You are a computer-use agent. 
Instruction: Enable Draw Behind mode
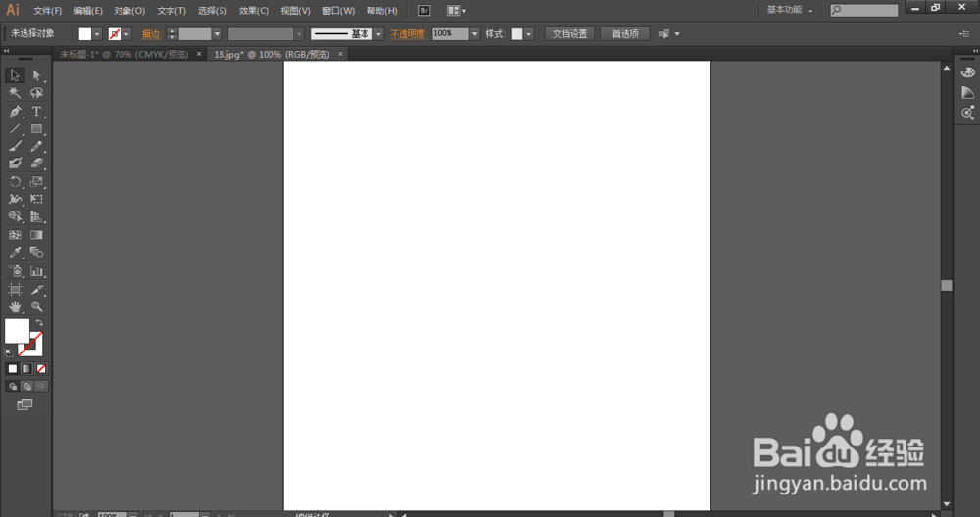(26, 387)
